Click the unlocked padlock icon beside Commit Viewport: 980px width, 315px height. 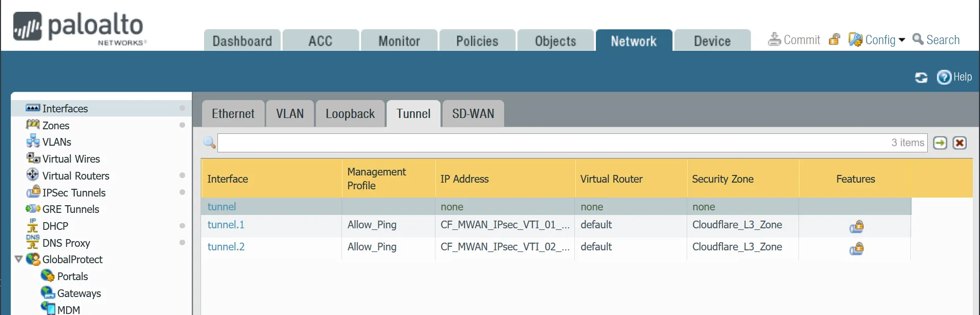[834, 39]
